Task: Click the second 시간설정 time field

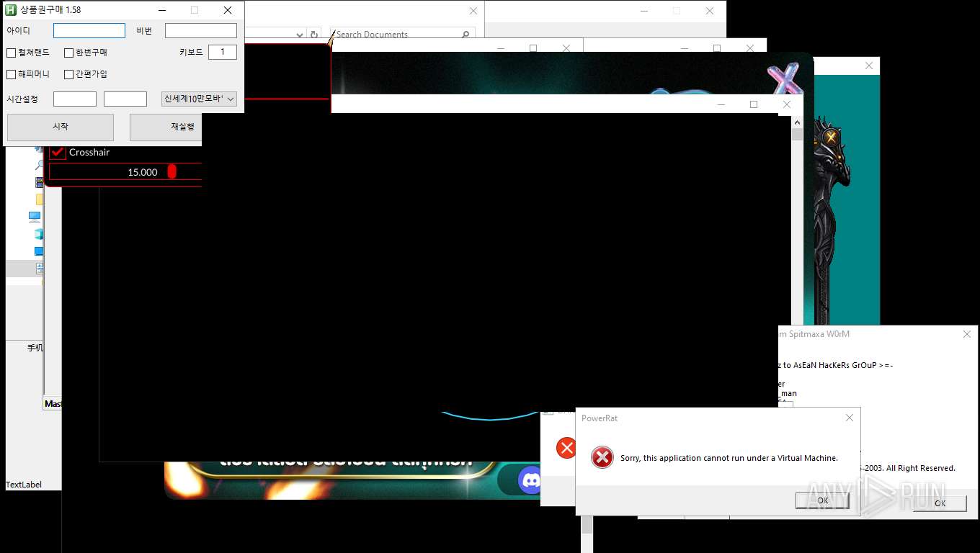Action: pyautogui.click(x=125, y=99)
